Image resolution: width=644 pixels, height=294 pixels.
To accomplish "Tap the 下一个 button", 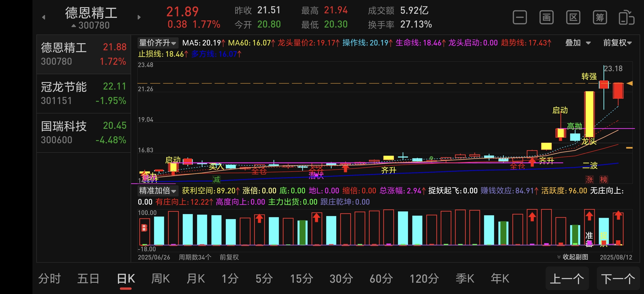I will (x=618, y=278).
